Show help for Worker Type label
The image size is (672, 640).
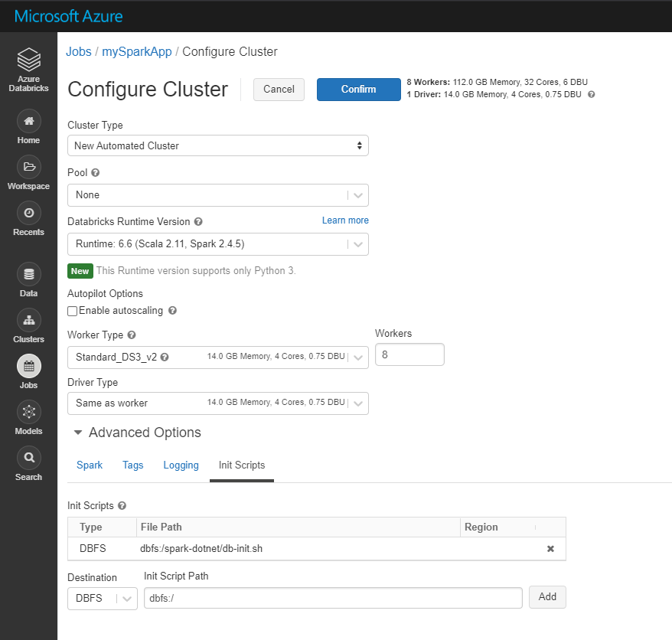(132, 335)
